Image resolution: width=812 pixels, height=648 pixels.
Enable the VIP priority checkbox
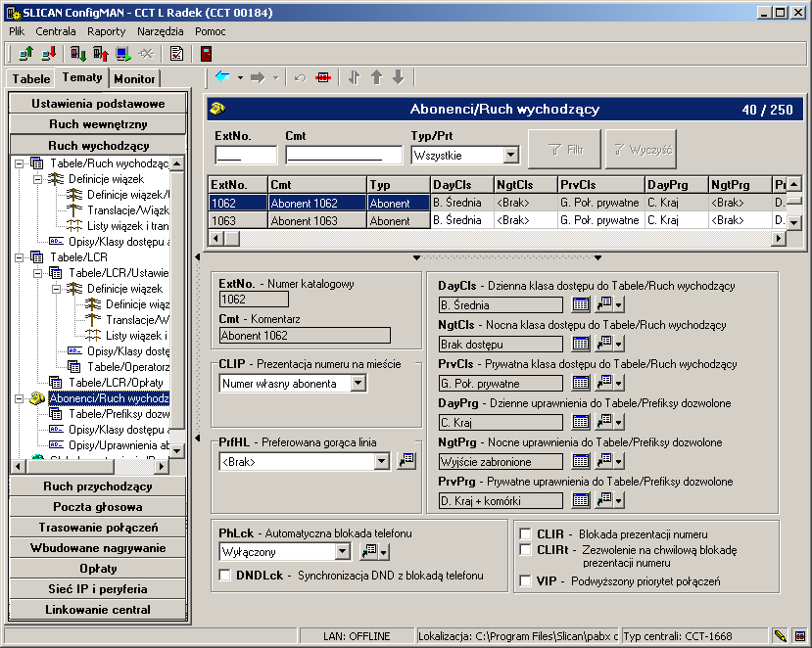[x=525, y=580]
